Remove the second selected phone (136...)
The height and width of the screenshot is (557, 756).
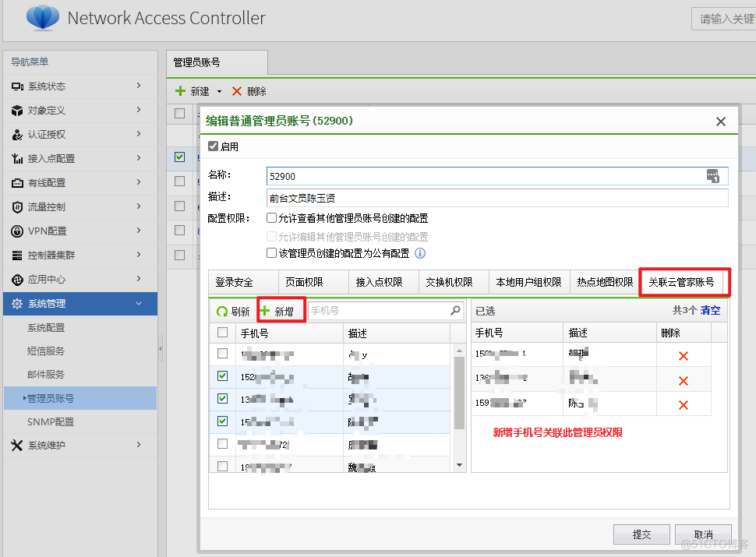point(684,381)
